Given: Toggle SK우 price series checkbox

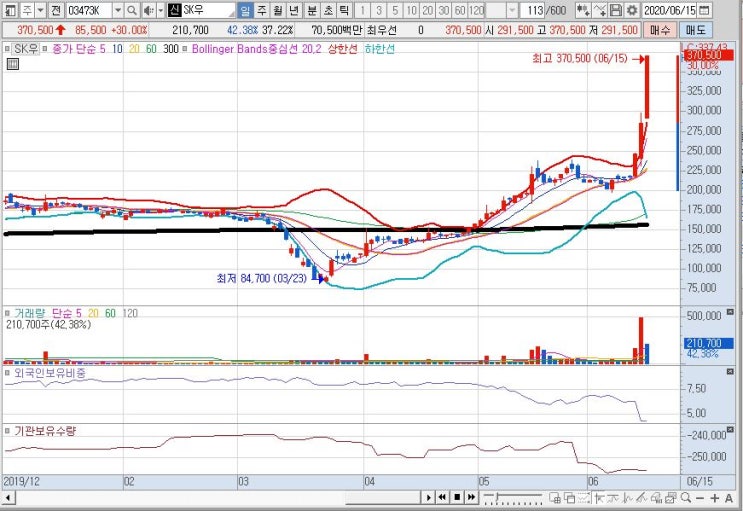Looking at the screenshot, I should click(7, 49).
